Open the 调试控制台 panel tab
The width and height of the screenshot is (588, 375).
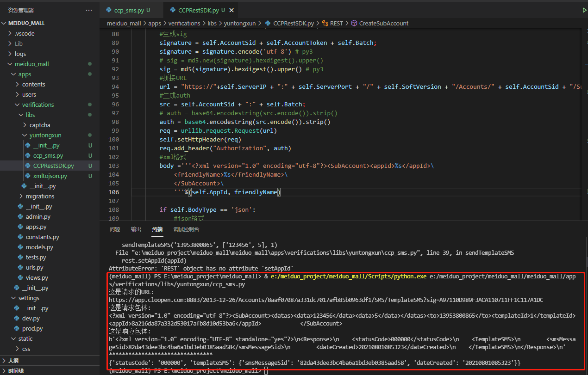187,229
